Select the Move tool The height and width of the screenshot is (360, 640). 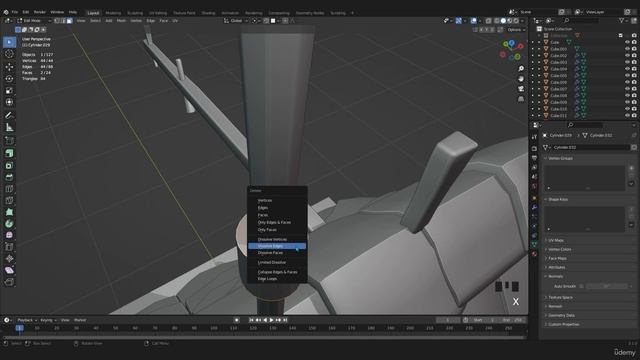pos(9,67)
